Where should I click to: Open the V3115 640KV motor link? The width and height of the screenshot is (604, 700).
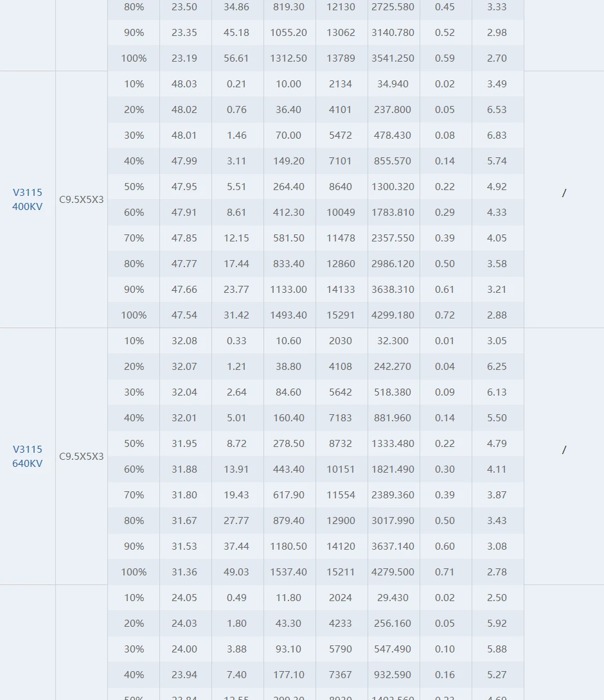coord(27,457)
